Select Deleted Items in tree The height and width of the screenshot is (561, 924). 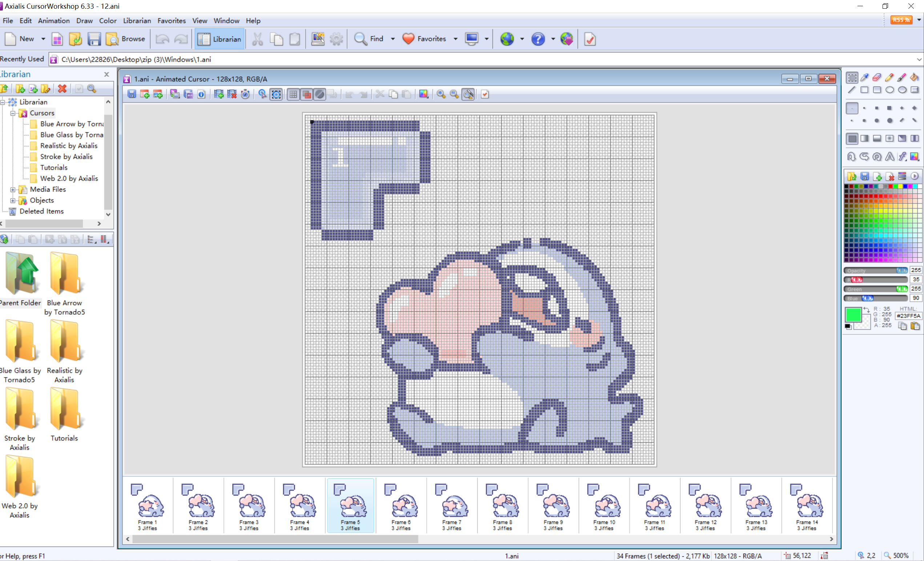(x=42, y=211)
